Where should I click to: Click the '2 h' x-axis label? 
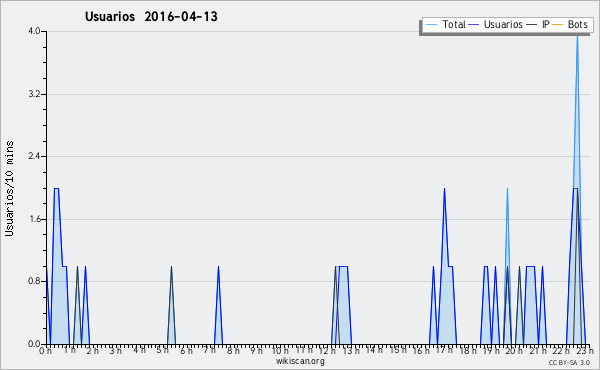point(92,351)
